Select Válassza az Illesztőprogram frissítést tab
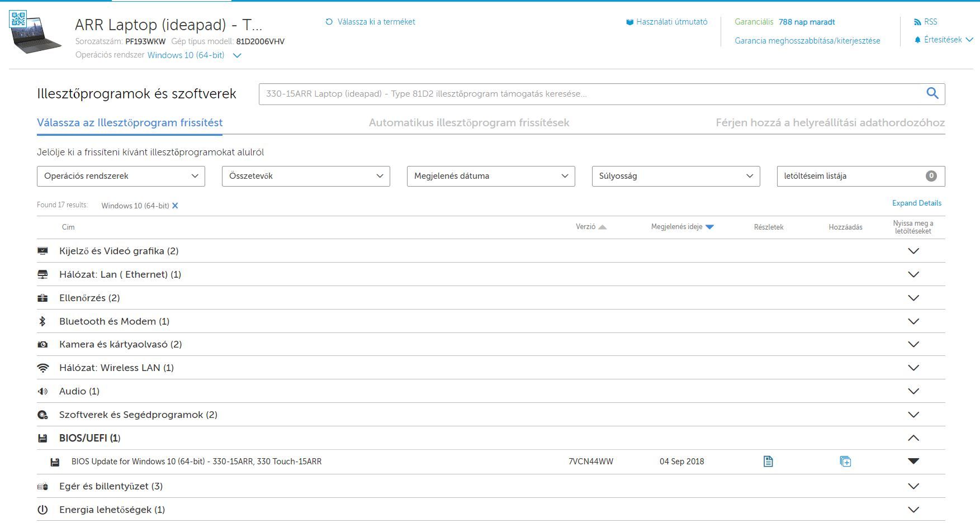The image size is (980, 523). click(130, 123)
